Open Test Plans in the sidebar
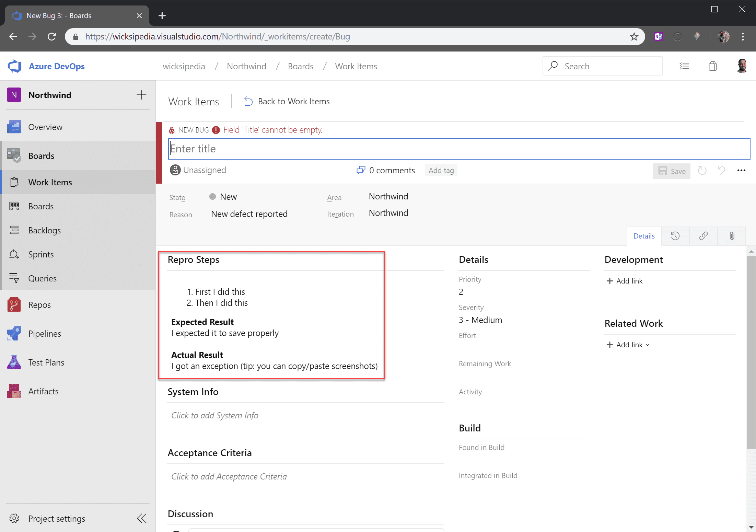The image size is (756, 532). click(46, 362)
